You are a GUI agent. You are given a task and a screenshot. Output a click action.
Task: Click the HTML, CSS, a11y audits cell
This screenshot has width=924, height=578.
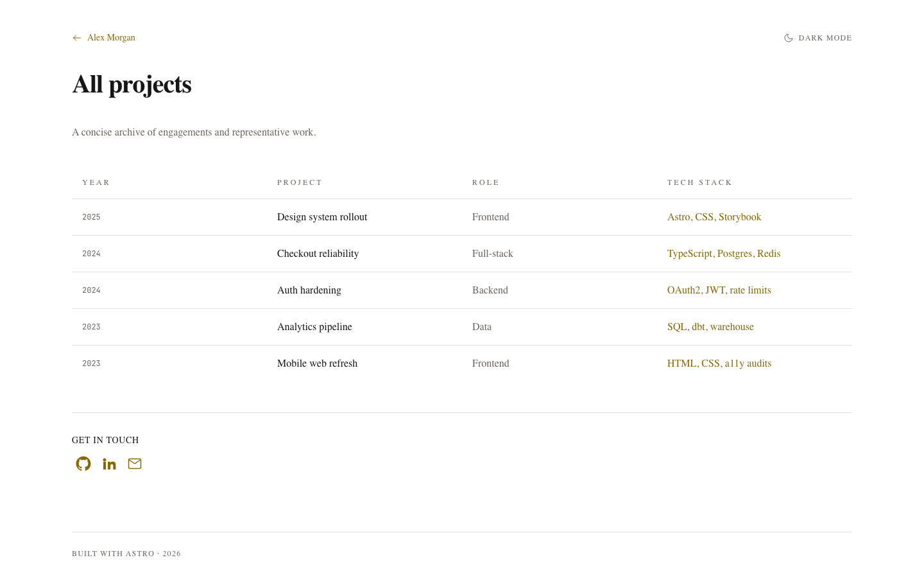pyautogui.click(x=719, y=363)
